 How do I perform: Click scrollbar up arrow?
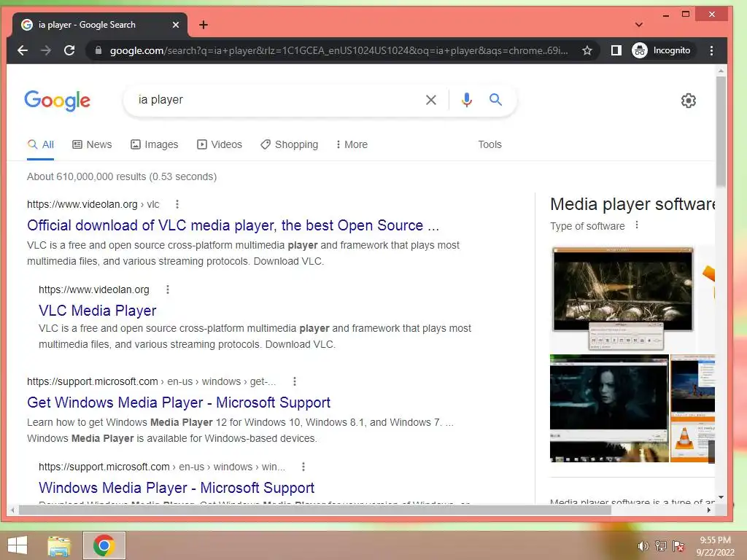point(721,71)
